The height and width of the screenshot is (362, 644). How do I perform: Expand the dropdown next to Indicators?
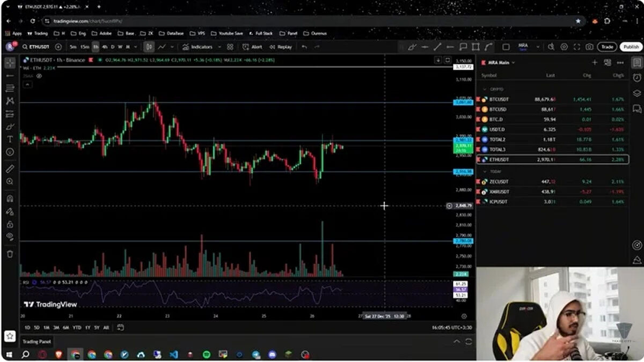tap(218, 47)
